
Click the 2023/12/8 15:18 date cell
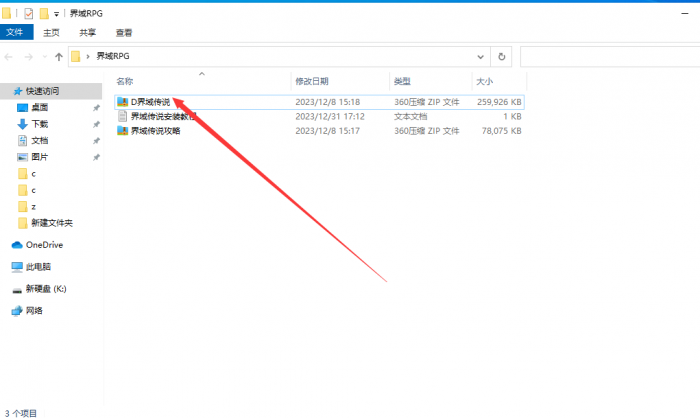(328, 102)
